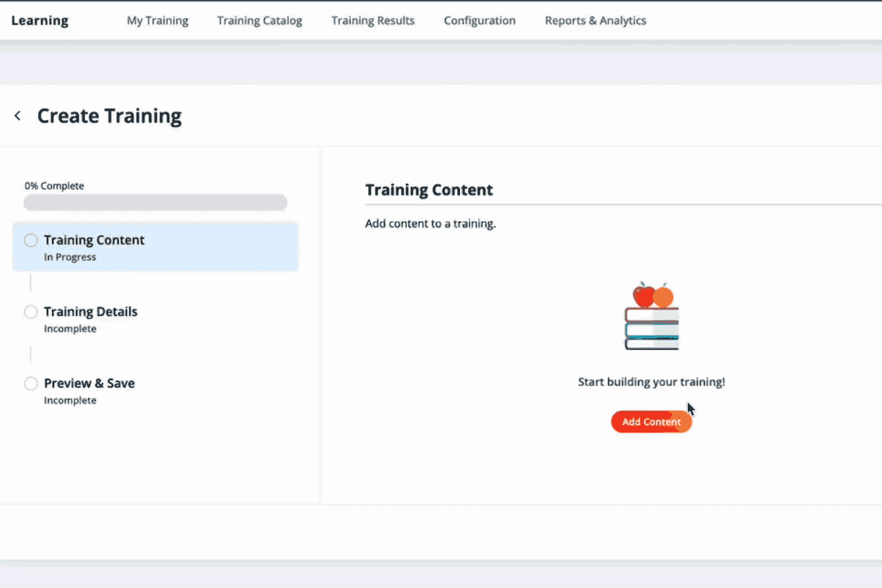Select the Training Content step circle
Viewport: 882px width, 588px height.
pos(31,241)
